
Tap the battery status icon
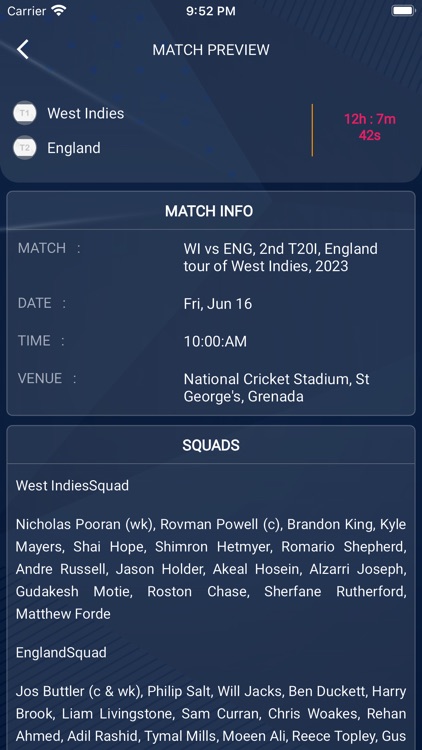click(x=403, y=11)
